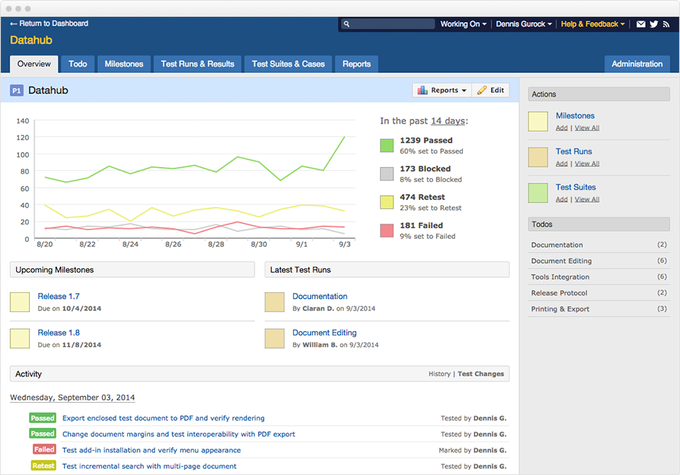This screenshot has height=475, width=680.
Task: Switch activity view to Test Changes
Action: tap(481, 374)
